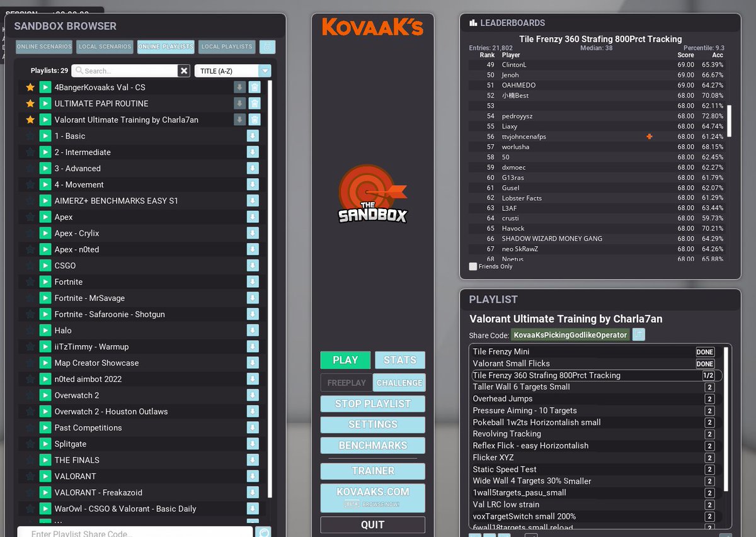The image size is (756, 537).
Task: Download the THE FINALS playlist
Action: pyautogui.click(x=253, y=460)
